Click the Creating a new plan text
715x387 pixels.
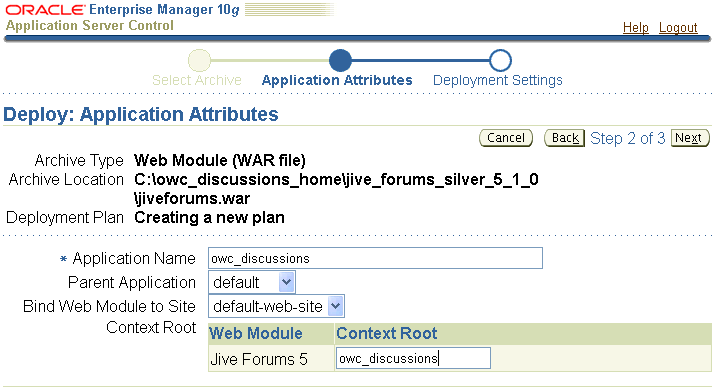pos(209,217)
